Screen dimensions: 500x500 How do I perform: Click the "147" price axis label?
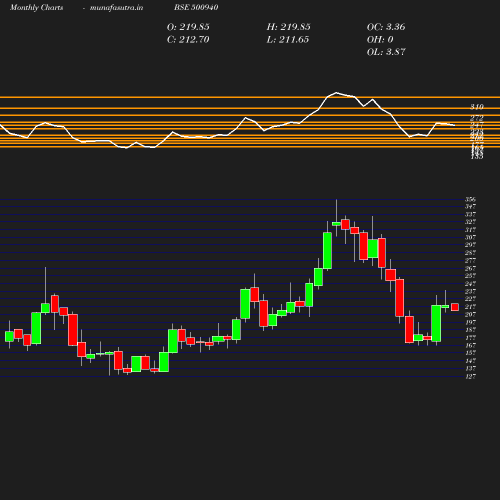(x=470, y=361)
